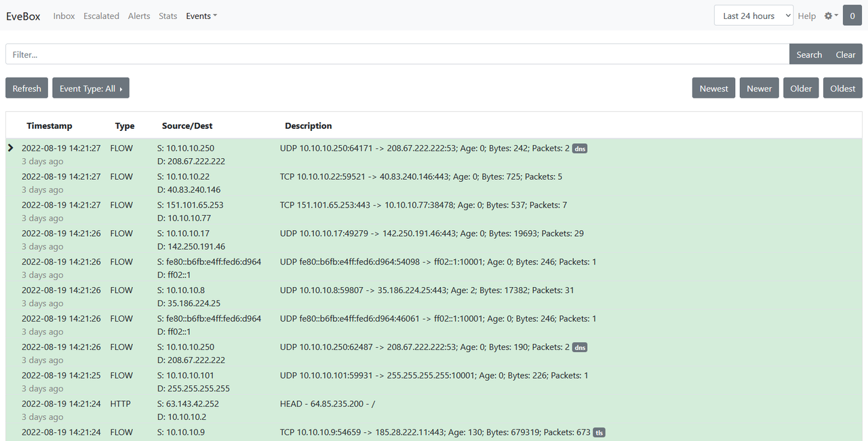Clear the filter with Clear button

coord(846,54)
